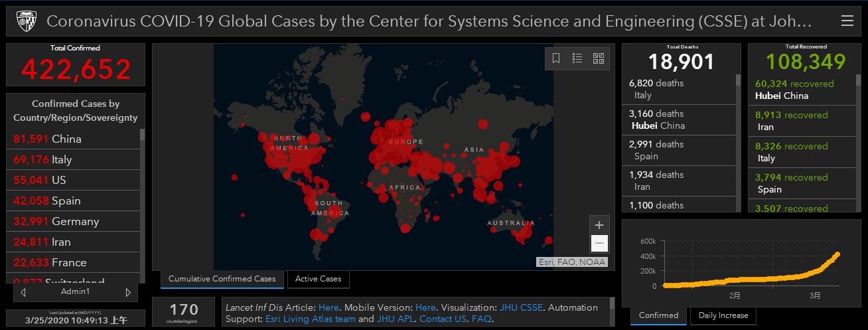This screenshot has height=330, width=868.
Task: Open the basemap gallery grid icon
Action: [x=598, y=58]
